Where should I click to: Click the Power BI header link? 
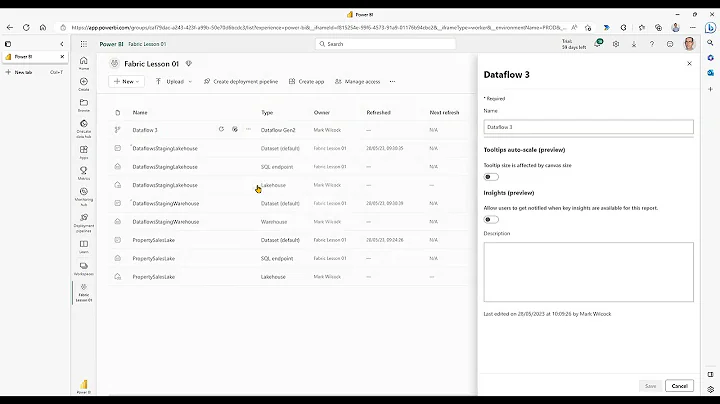pos(111,44)
